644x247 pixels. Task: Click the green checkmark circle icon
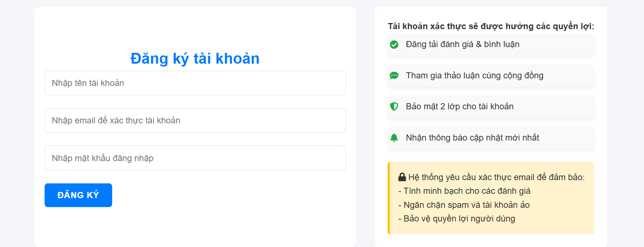tap(394, 45)
